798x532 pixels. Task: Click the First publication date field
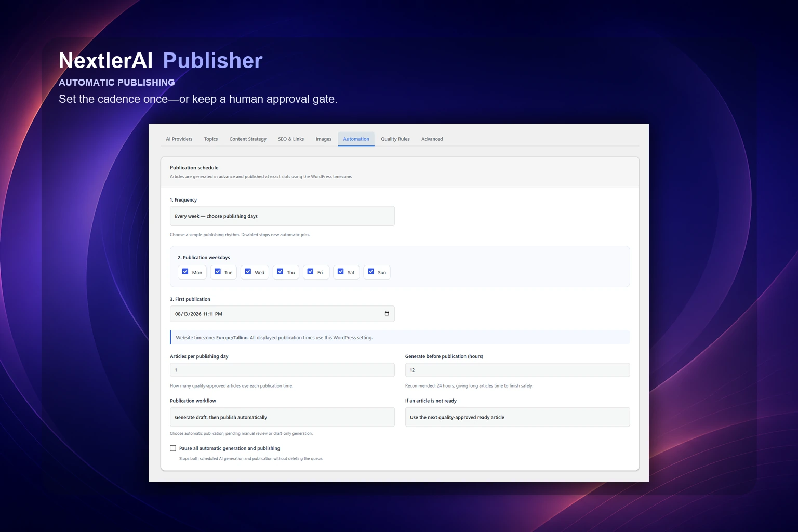click(x=282, y=314)
